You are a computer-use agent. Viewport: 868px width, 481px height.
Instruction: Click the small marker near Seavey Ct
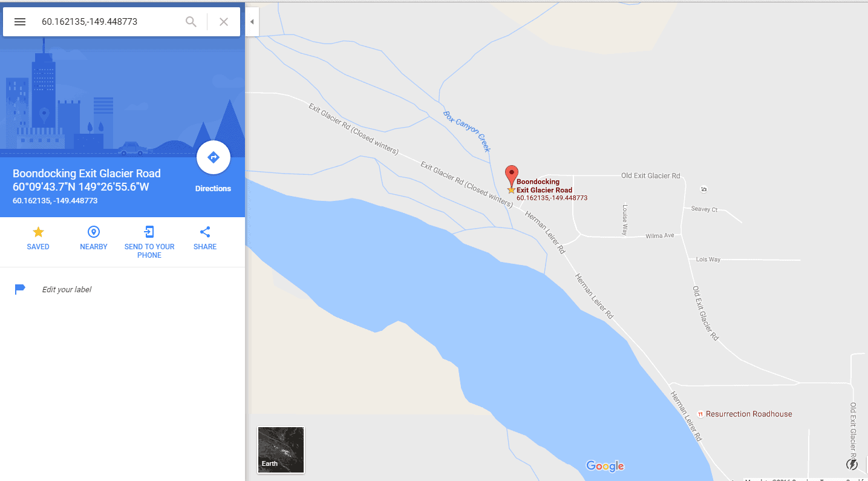[703, 189]
